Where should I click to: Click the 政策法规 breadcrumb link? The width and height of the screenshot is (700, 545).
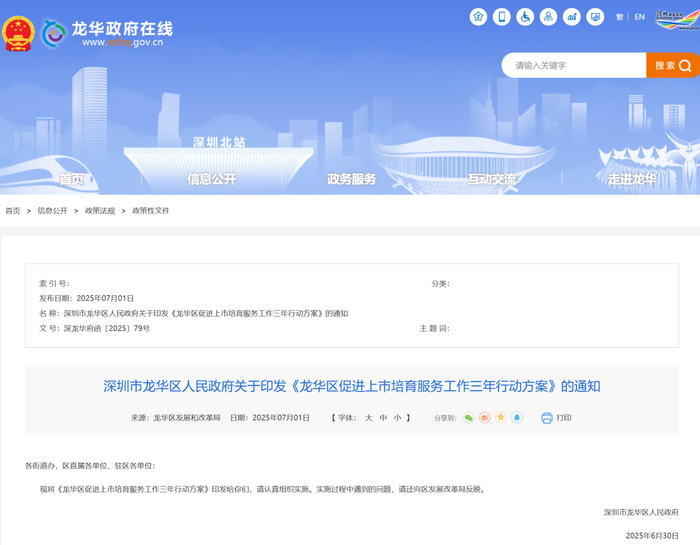pyautogui.click(x=100, y=211)
